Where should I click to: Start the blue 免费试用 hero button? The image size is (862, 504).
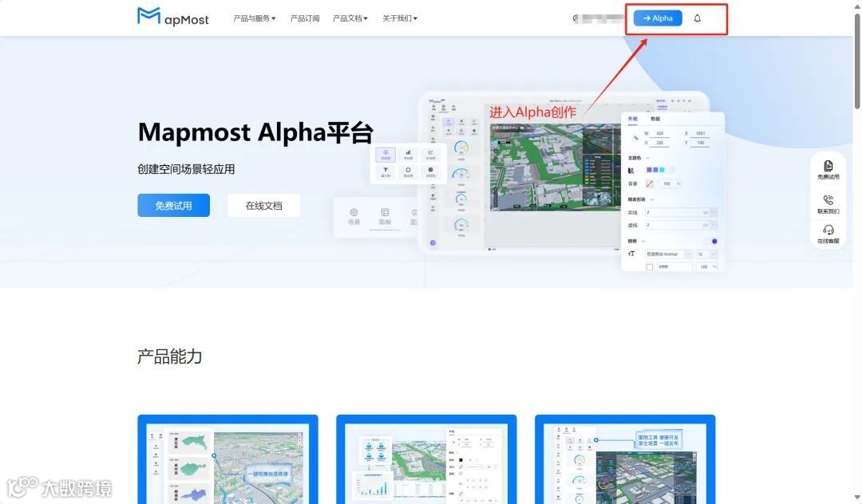(x=174, y=205)
